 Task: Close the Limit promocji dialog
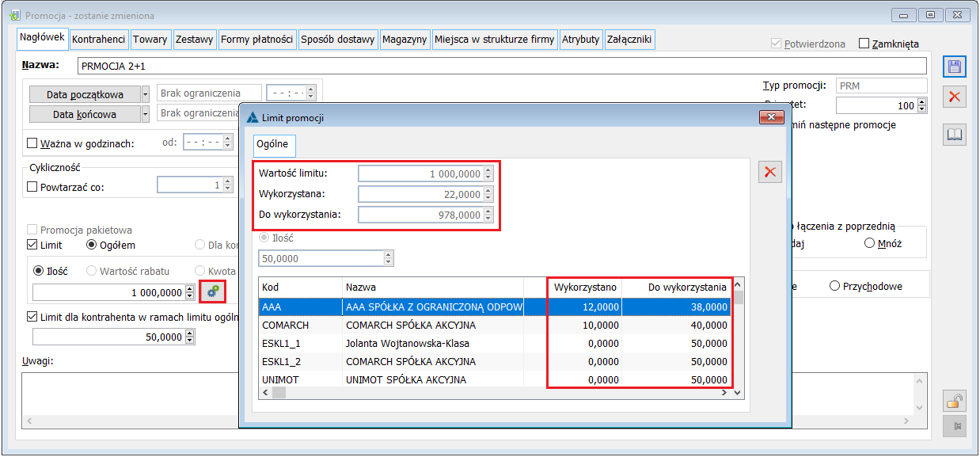(x=770, y=117)
